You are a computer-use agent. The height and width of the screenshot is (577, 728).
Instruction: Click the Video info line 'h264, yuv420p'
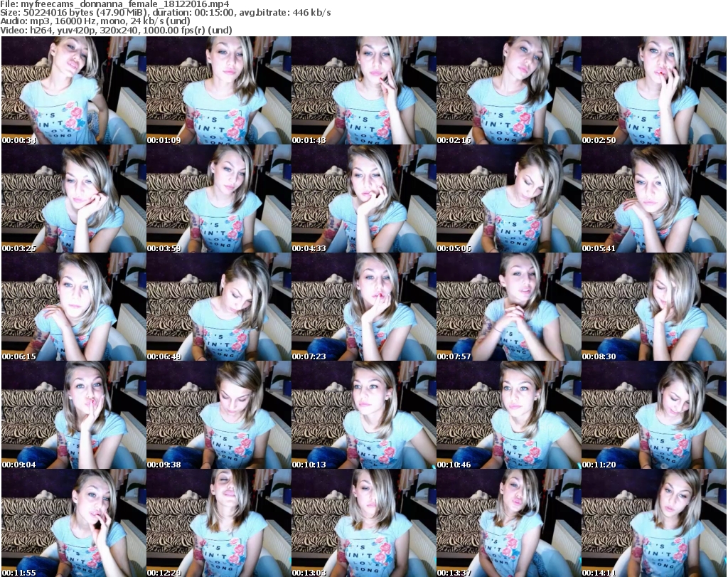(116, 30)
